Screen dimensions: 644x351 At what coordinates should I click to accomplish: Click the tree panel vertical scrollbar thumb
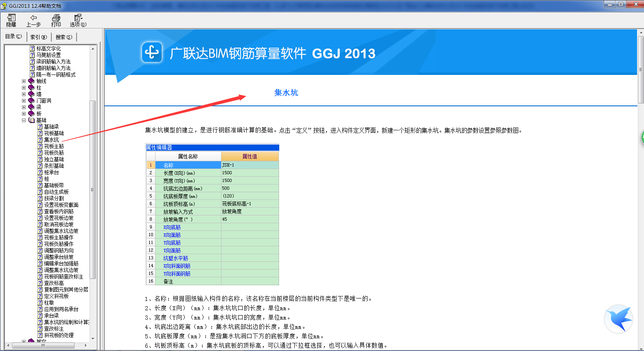[93, 189]
